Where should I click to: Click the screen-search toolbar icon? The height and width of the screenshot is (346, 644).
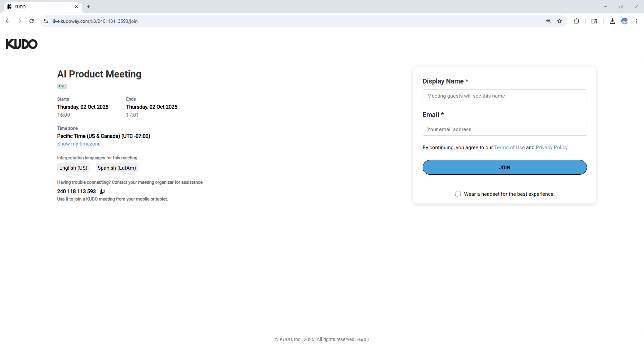pyautogui.click(x=594, y=21)
